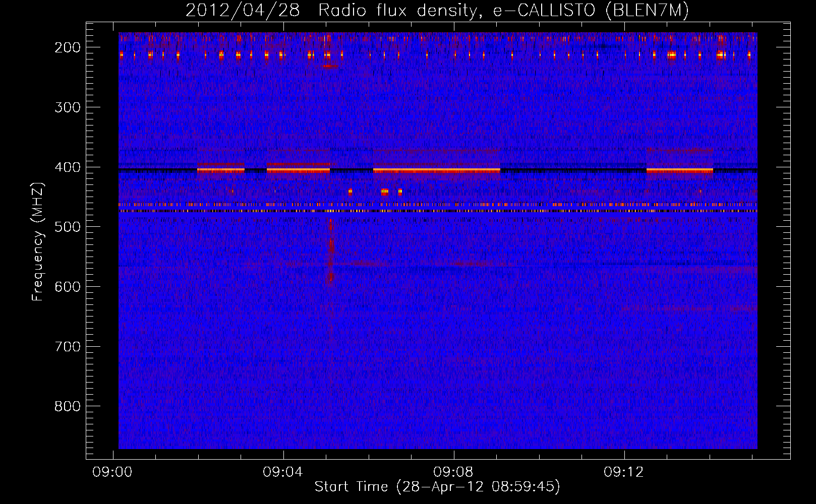Image resolution: width=816 pixels, height=504 pixels.
Task: Click the long bright band near 400 MHz around 09:08
Action: coord(437,170)
